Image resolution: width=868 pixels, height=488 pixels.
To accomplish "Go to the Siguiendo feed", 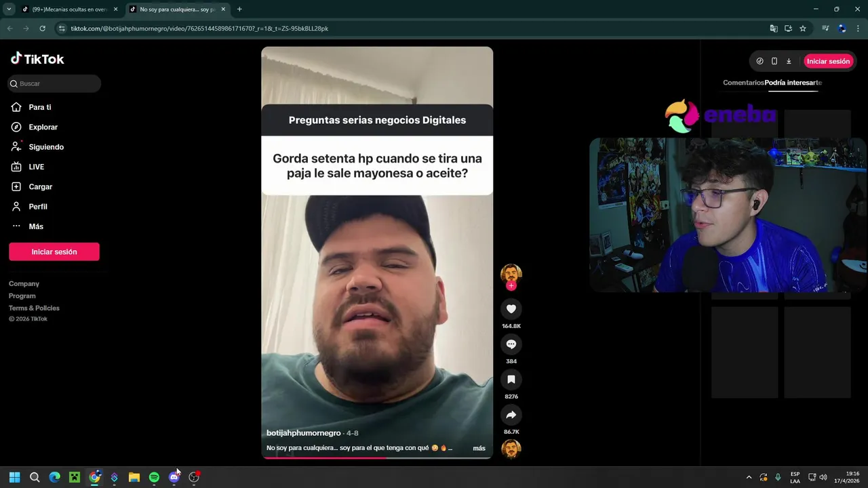I will pyautogui.click(x=46, y=147).
